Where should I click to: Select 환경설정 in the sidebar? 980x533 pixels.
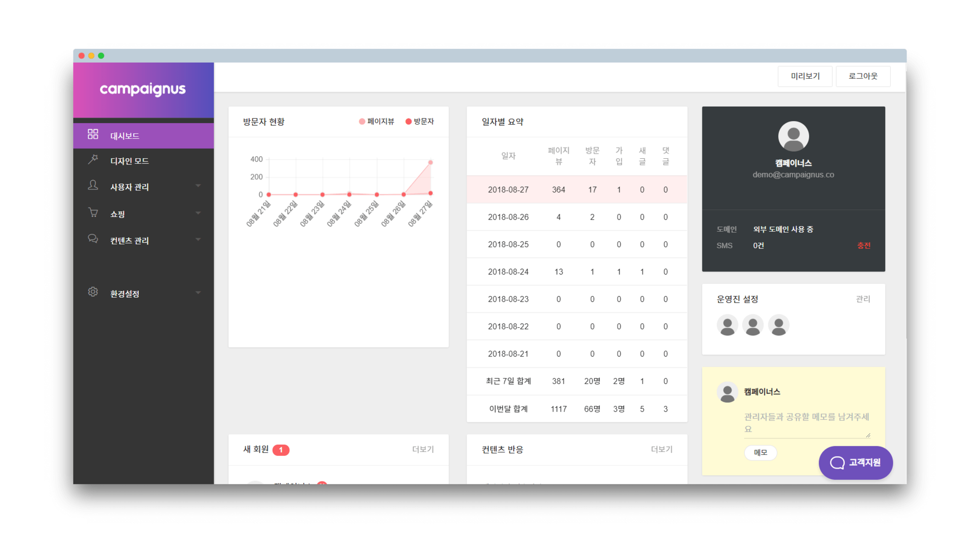click(143, 294)
